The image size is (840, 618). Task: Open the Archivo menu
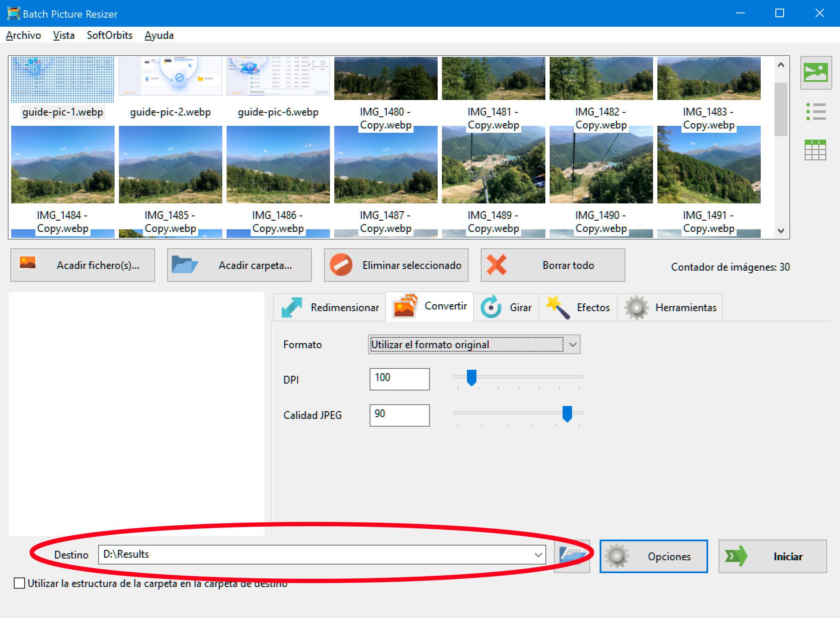pos(23,35)
